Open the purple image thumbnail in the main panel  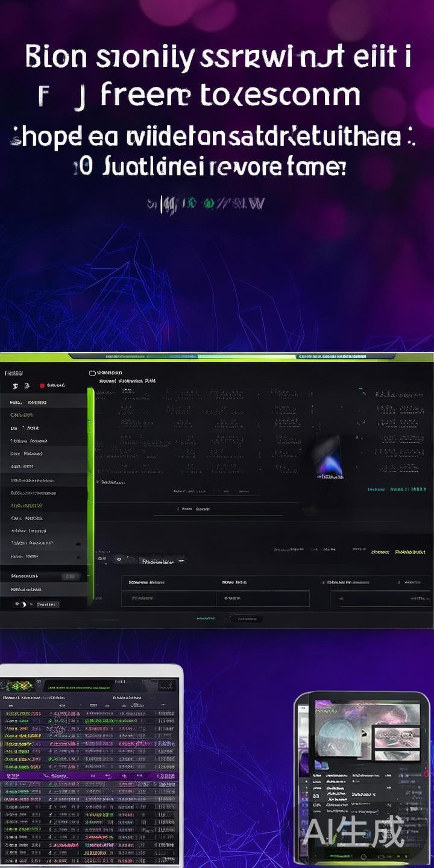coord(327,458)
